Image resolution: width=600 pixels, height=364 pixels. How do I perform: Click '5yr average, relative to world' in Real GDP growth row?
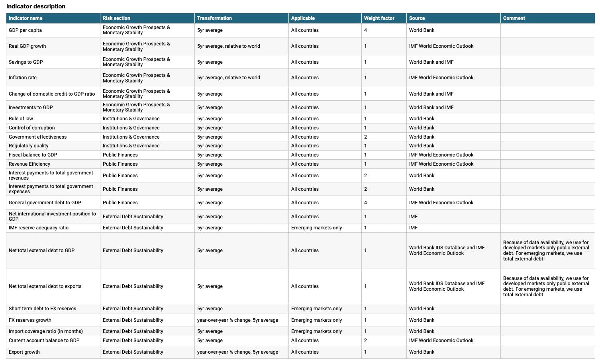[229, 46]
